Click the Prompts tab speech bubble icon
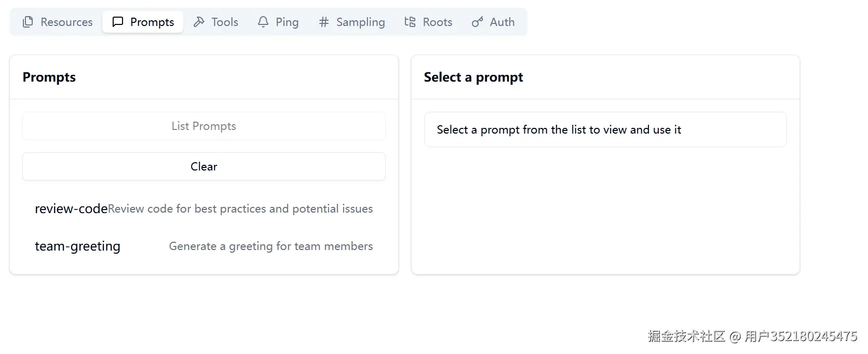 click(x=118, y=22)
